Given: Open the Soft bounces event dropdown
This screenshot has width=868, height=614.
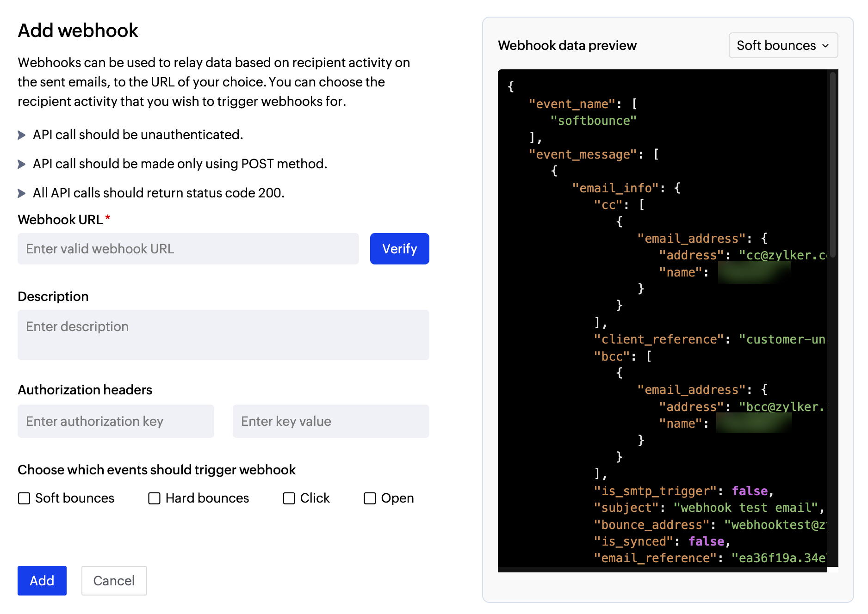Looking at the screenshot, I should point(782,45).
